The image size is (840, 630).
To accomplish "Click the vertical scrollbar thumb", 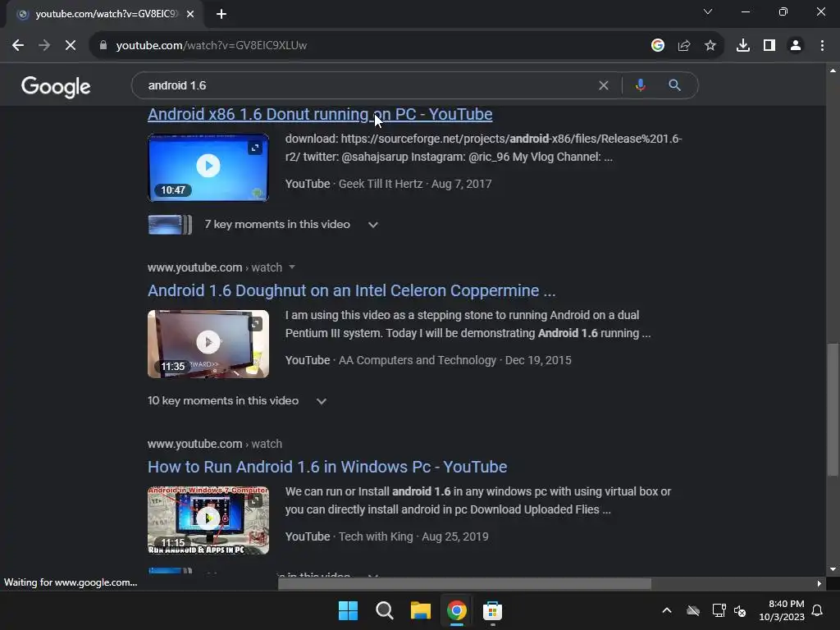I will coord(832,410).
